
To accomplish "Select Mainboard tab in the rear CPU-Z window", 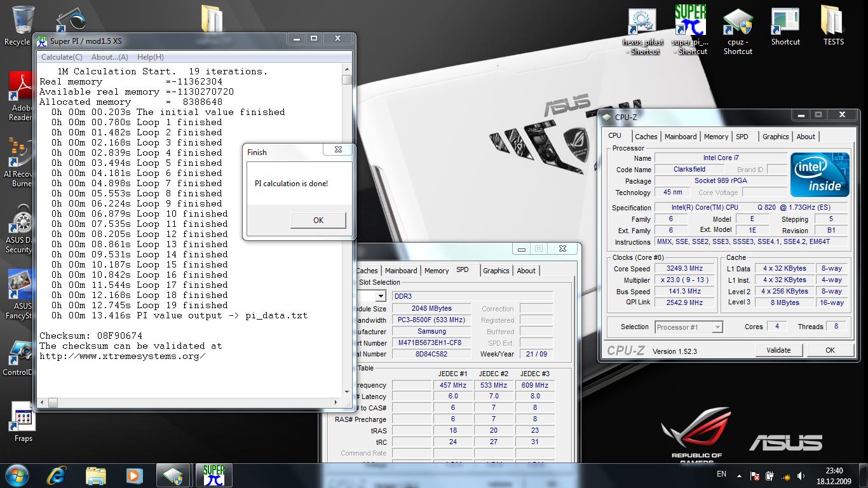I will pos(401,271).
